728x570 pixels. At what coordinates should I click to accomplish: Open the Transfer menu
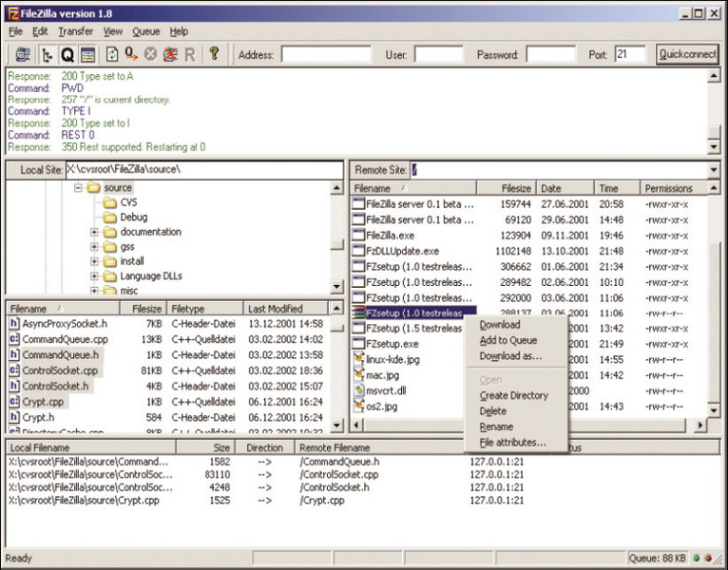point(76,31)
